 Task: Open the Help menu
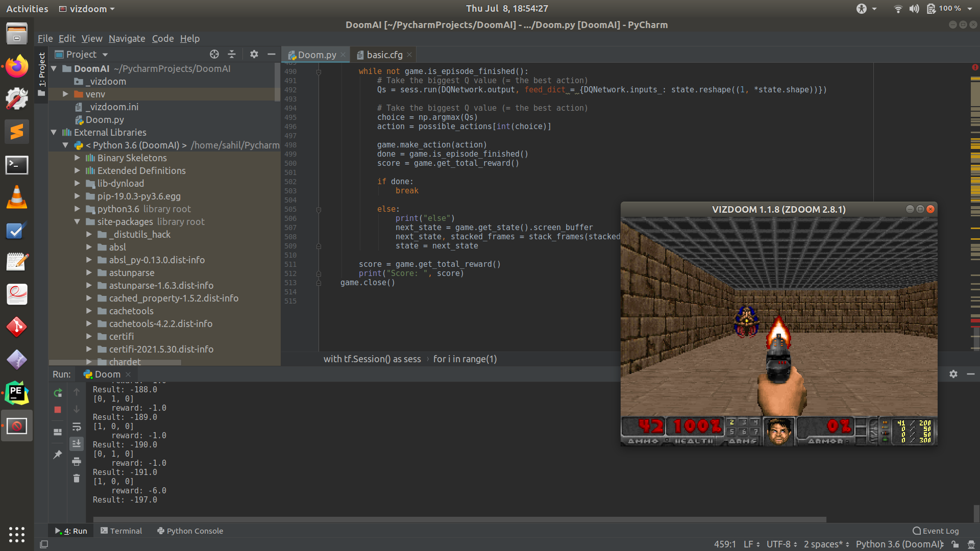[189, 38]
